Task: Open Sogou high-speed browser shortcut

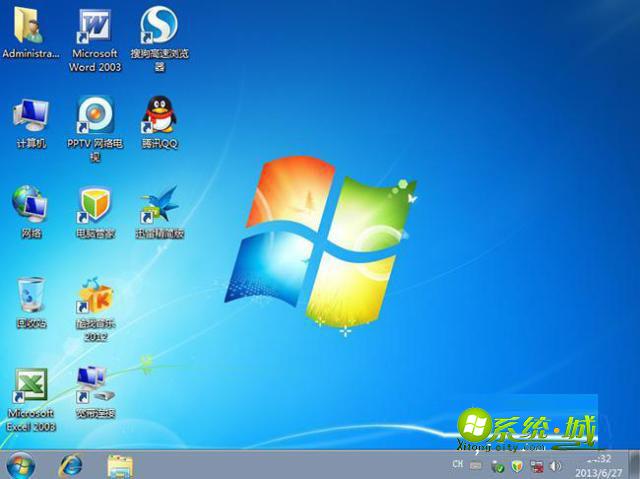Action: point(159,26)
